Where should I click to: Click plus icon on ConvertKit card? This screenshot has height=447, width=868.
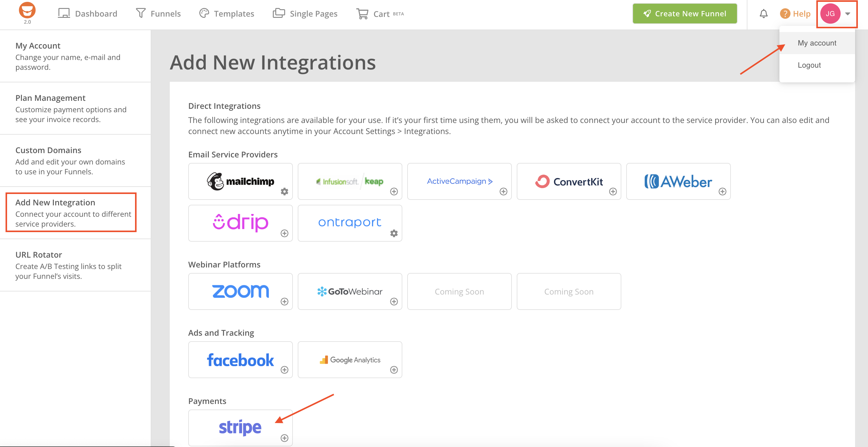point(613,191)
